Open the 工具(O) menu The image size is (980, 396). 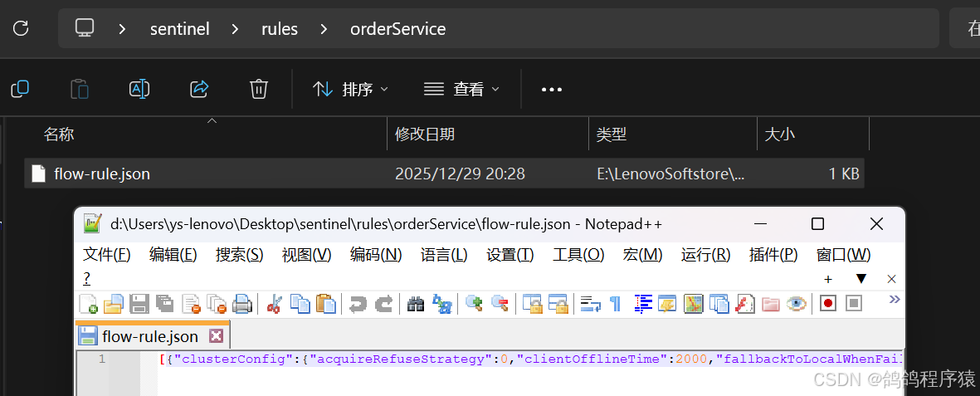pos(578,255)
